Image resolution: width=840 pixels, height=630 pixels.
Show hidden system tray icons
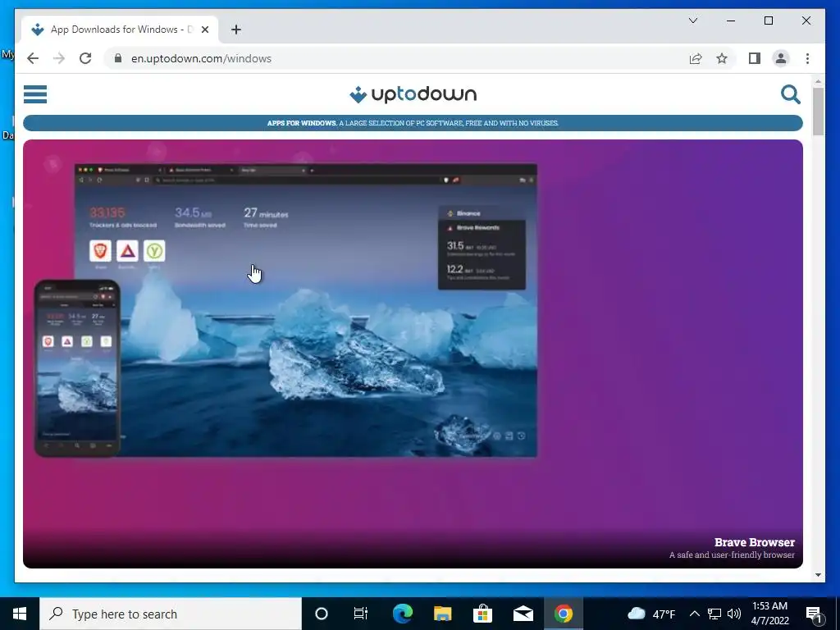[694, 614]
